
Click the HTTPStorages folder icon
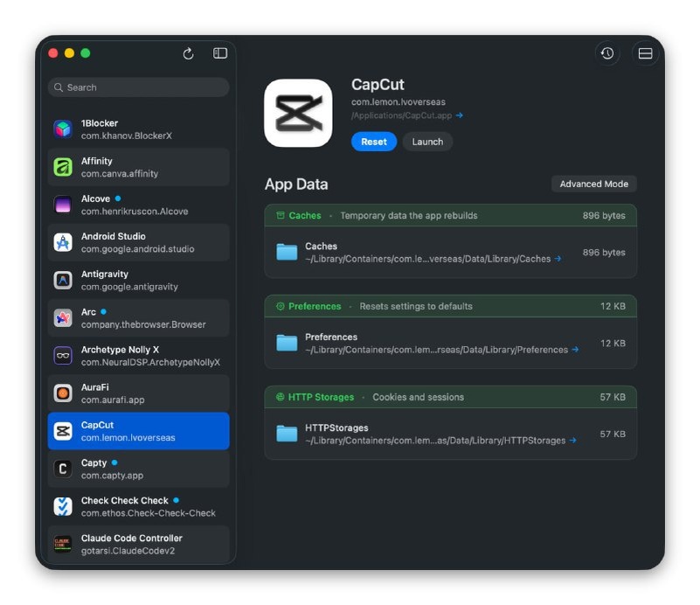point(287,434)
